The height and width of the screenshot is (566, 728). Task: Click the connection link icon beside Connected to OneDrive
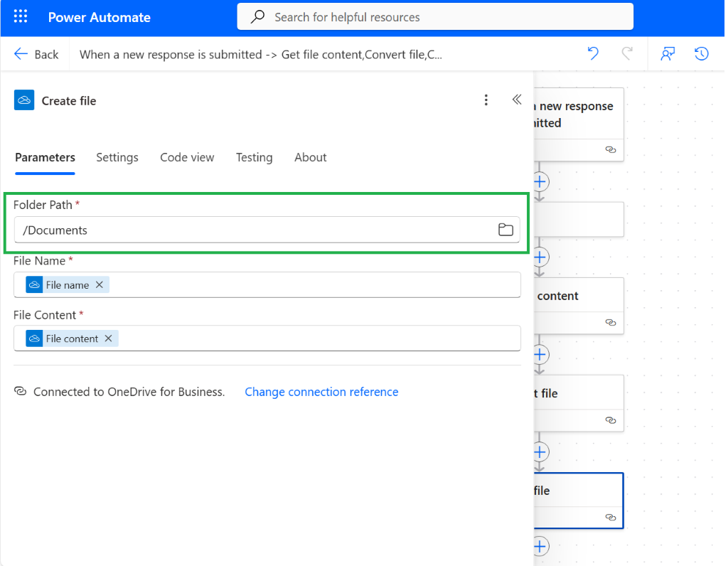(21, 391)
